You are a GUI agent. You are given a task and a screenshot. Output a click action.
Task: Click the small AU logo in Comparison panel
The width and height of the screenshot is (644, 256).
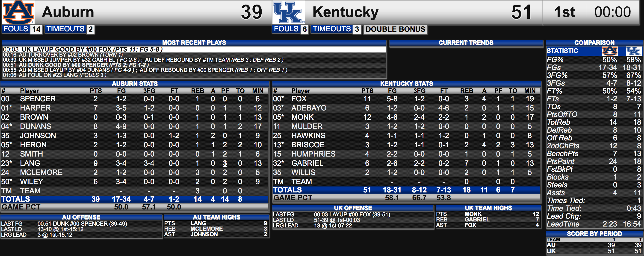(609, 51)
